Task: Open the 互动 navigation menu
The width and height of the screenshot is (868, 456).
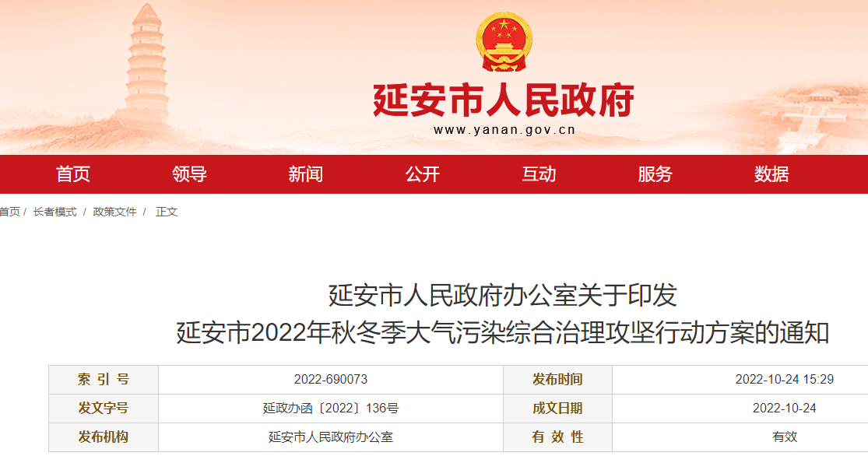Action: [x=539, y=174]
